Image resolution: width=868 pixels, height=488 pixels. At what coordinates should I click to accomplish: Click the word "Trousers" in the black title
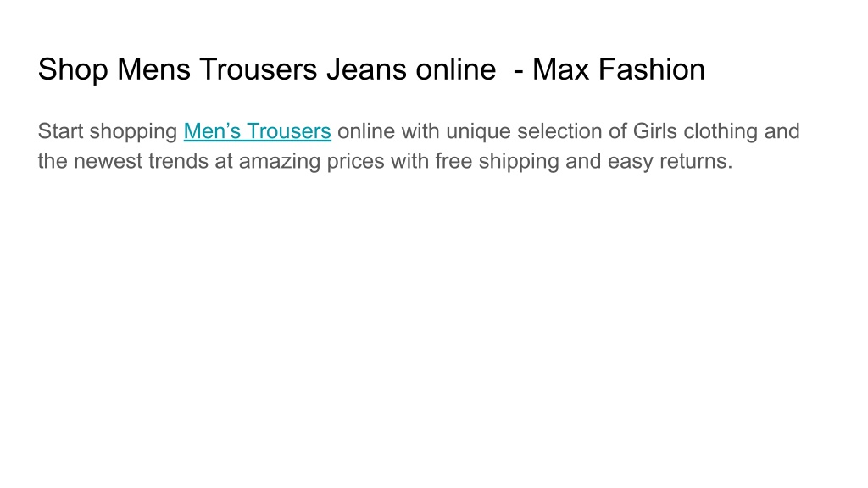[x=259, y=69]
